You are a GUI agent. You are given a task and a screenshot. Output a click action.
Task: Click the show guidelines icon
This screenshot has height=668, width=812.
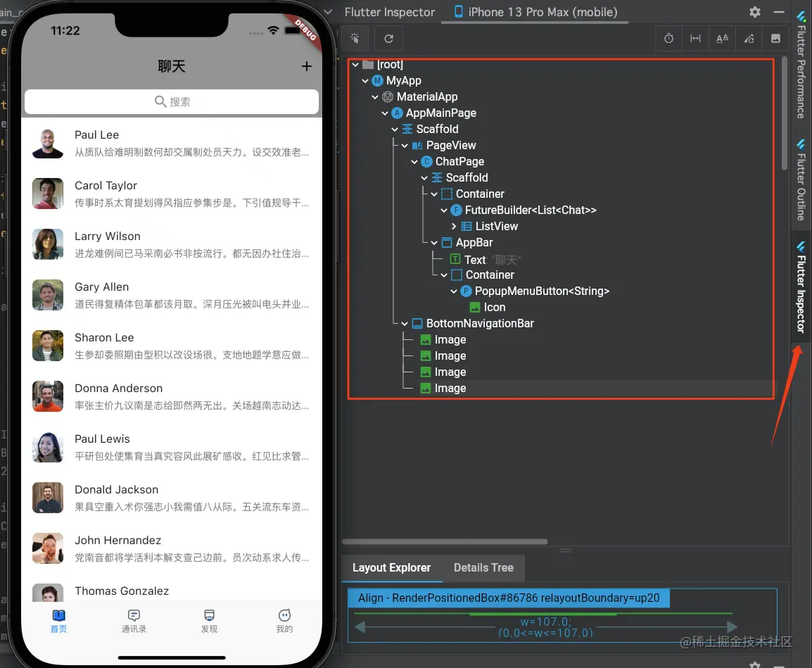click(x=695, y=38)
